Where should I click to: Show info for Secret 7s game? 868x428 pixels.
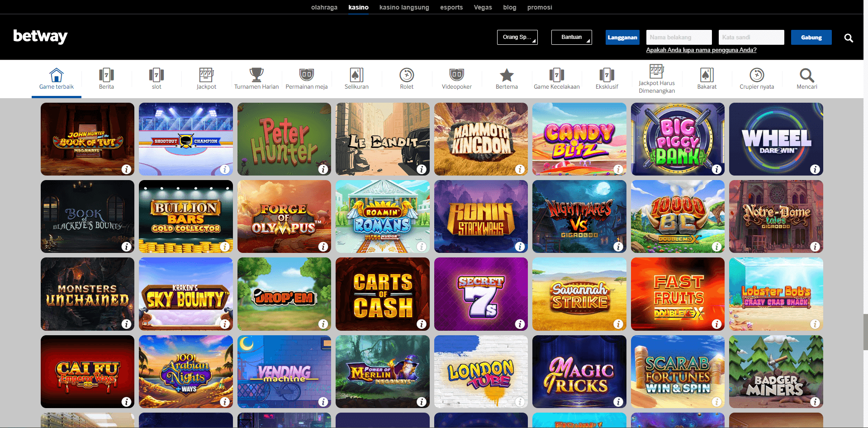click(x=520, y=324)
